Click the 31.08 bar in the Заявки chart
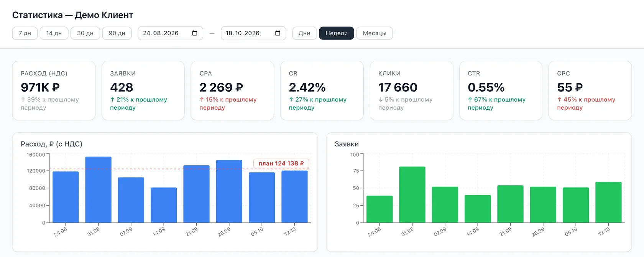 pyautogui.click(x=412, y=194)
